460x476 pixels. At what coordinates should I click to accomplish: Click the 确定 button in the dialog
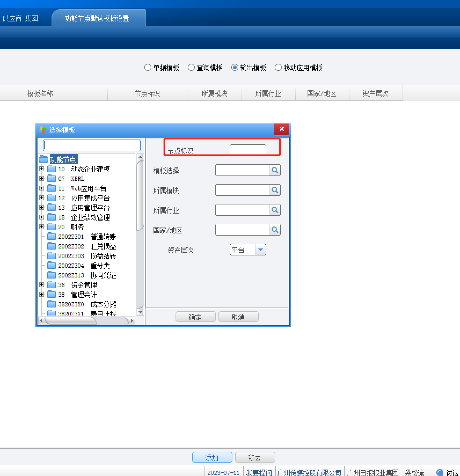(195, 317)
